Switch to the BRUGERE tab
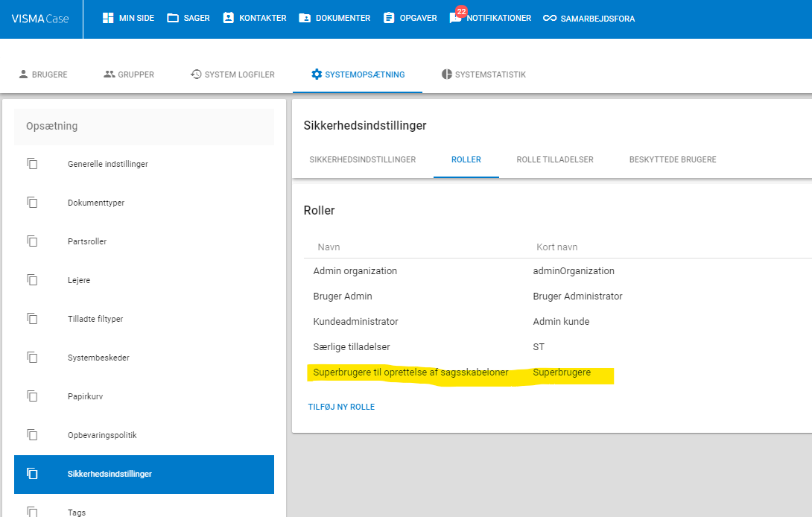 point(43,74)
